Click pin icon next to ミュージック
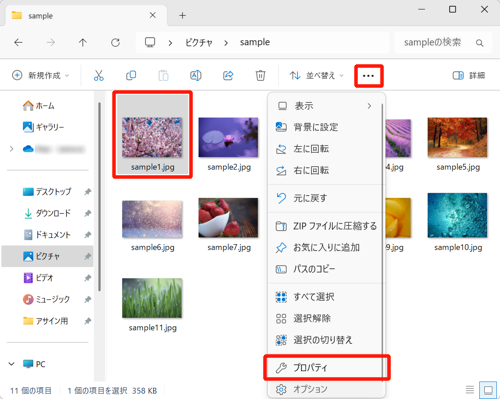 [88, 299]
